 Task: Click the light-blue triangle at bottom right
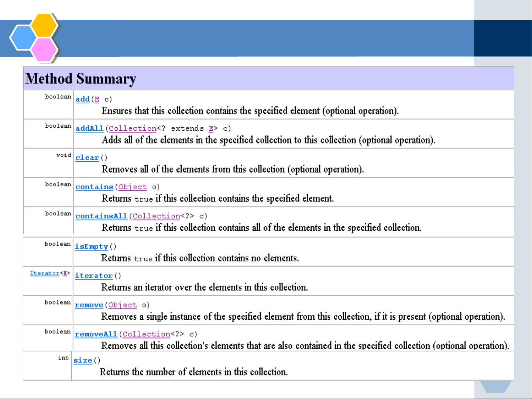coord(495,387)
